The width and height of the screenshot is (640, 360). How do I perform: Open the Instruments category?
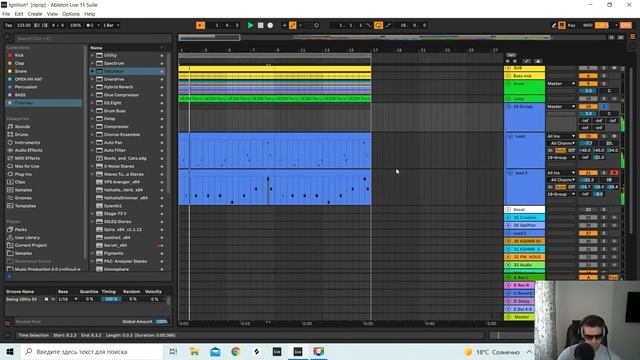27,142
